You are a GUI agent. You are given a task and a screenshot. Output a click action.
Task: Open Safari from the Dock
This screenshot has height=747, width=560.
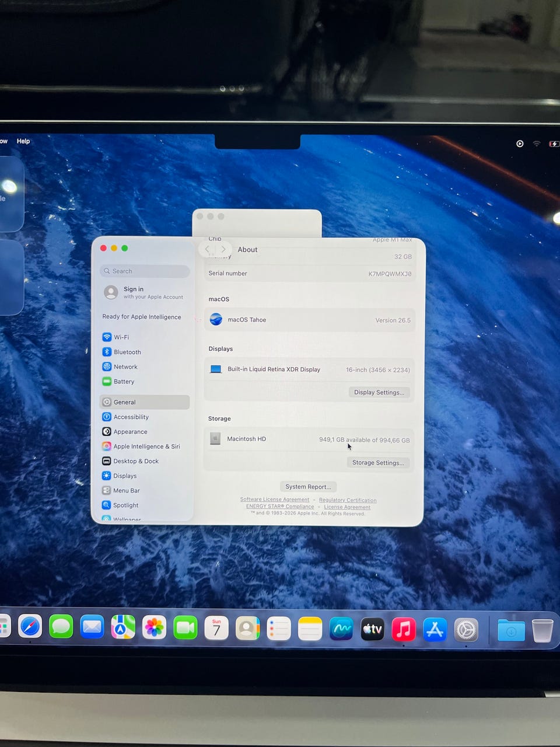tap(30, 627)
